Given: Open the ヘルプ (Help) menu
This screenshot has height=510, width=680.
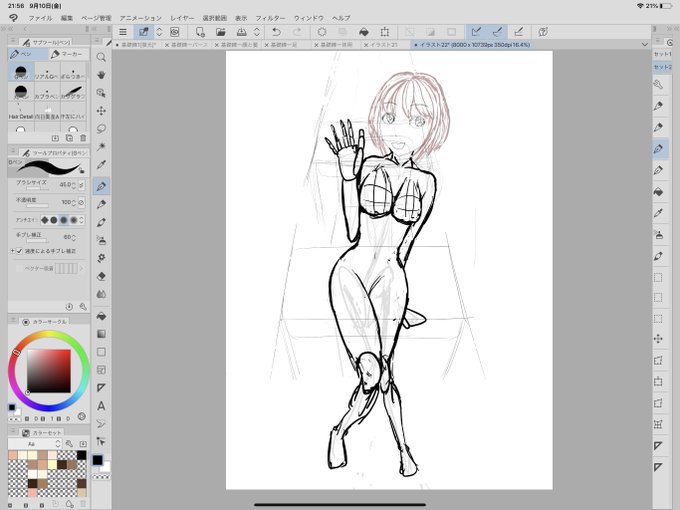Looking at the screenshot, I should click(x=341, y=18).
